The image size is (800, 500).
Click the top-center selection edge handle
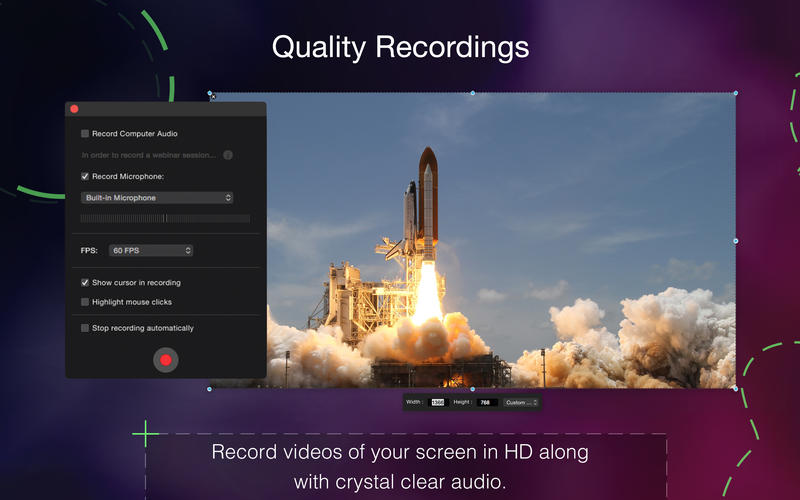pyautogui.click(x=473, y=93)
